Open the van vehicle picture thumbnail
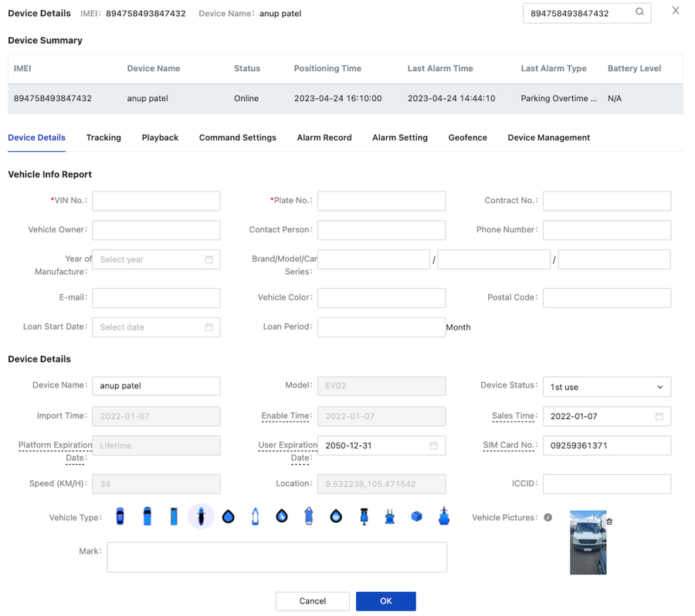 (x=588, y=543)
